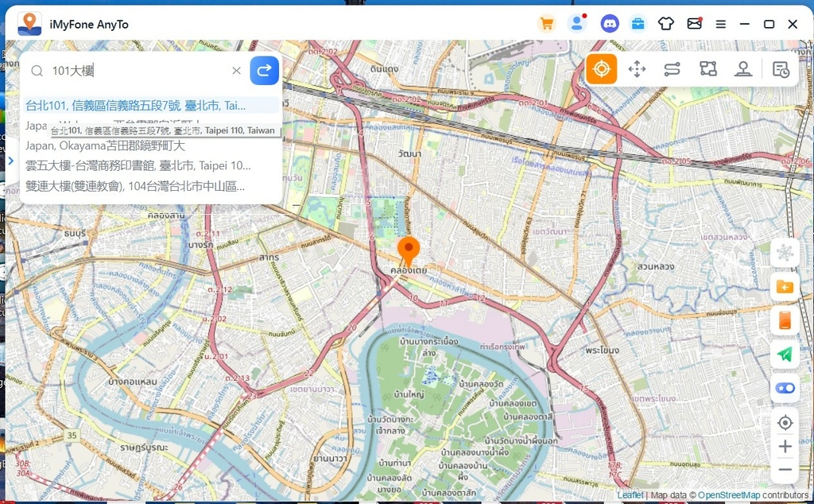Screen dimensions: 814x504
Task: Open the hamburger menu icon
Action: 720,25
